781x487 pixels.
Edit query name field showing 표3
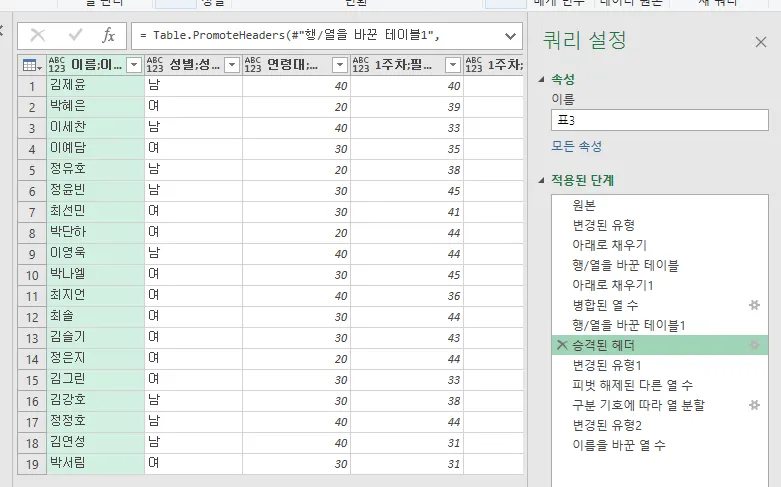[x=659, y=121]
